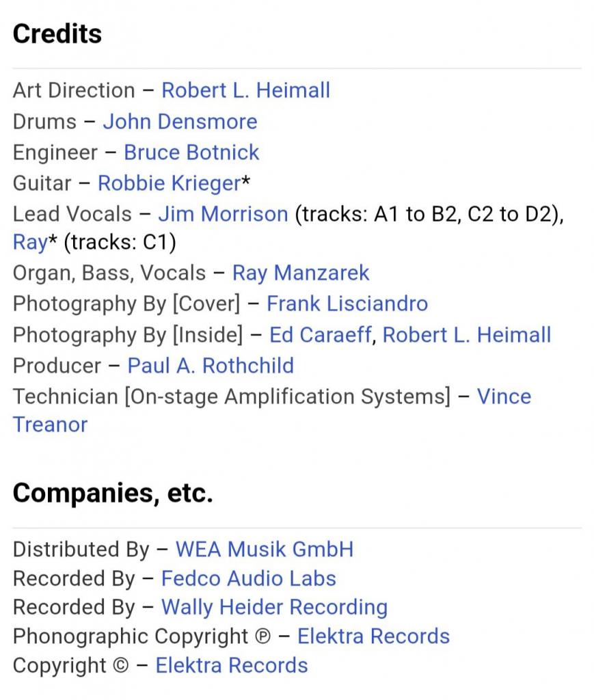The image size is (594, 700).
Task: Open producer Paul A. Rothchild's link
Action: pos(211,366)
